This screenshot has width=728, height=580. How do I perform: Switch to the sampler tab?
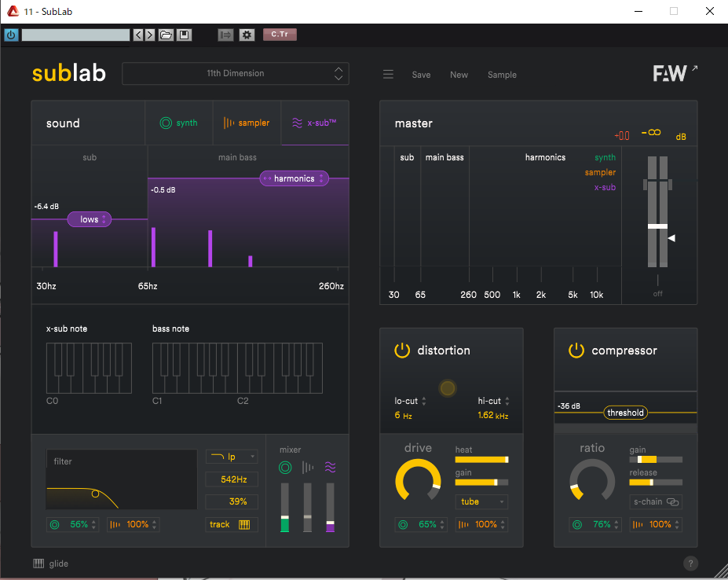(247, 123)
